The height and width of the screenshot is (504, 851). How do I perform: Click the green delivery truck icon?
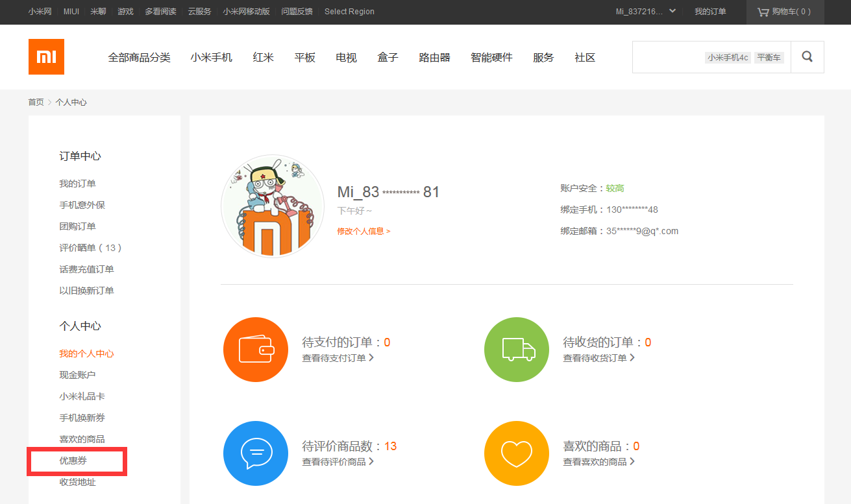tap(517, 350)
